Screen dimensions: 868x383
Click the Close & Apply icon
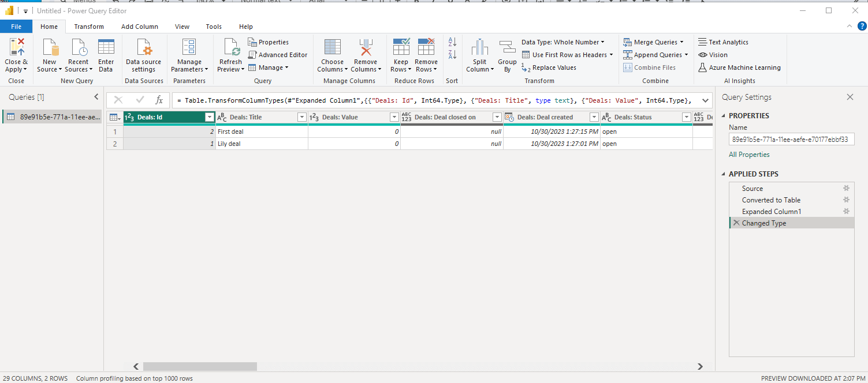(x=16, y=47)
